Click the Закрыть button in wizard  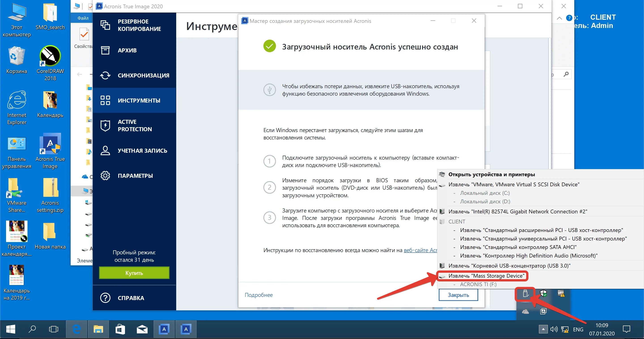tap(458, 295)
